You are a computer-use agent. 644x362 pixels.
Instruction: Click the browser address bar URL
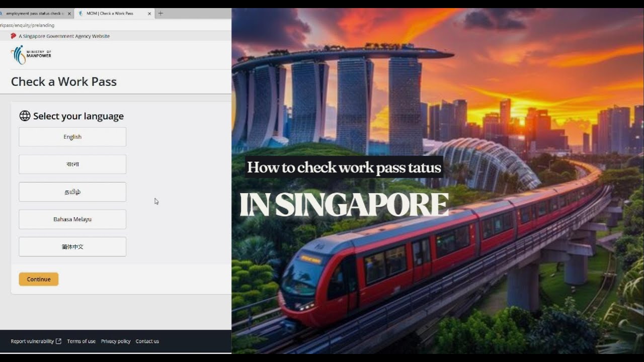coord(27,25)
